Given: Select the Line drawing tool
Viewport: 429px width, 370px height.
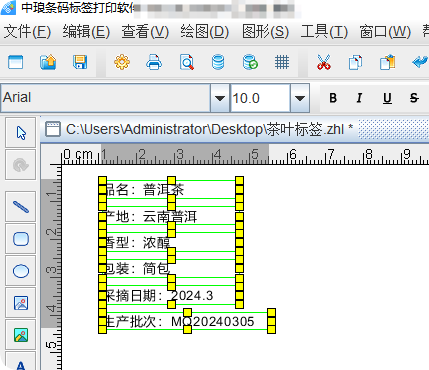Looking at the screenshot, I should 21,207.
